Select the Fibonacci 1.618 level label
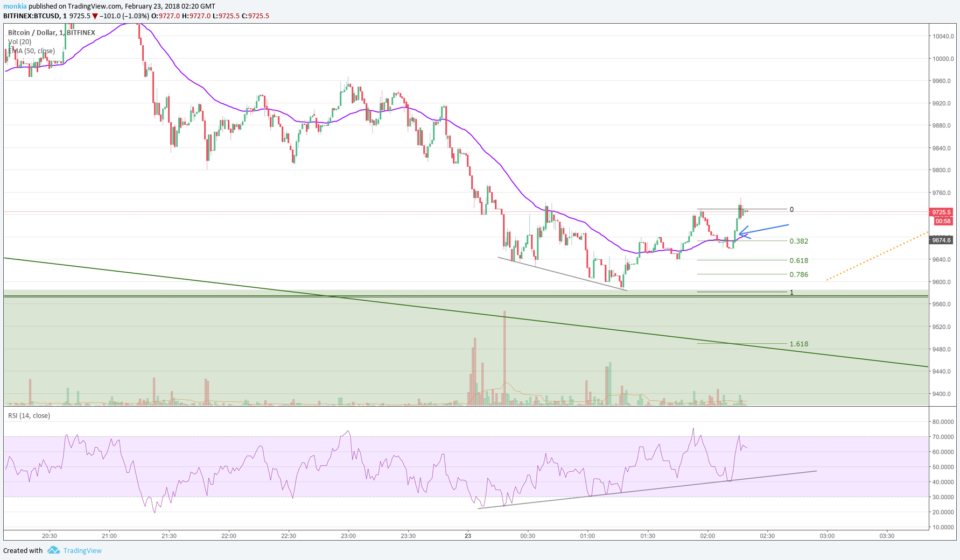 click(x=799, y=344)
